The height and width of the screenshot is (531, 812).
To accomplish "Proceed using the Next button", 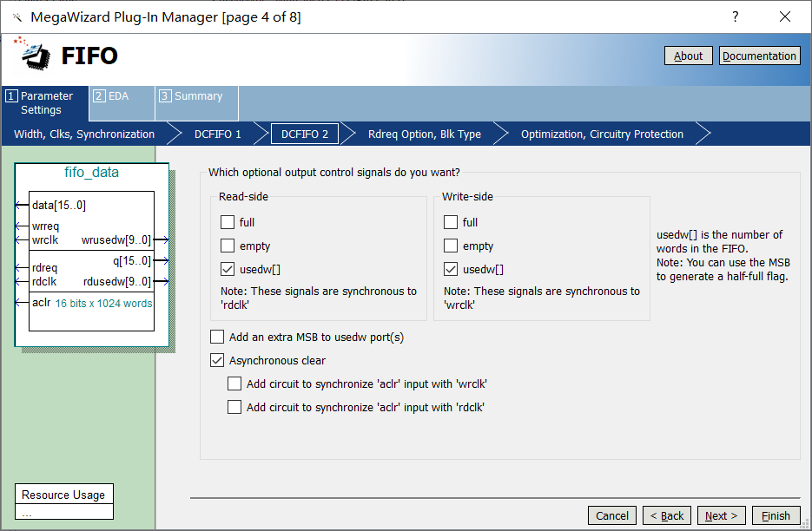I will [x=721, y=515].
